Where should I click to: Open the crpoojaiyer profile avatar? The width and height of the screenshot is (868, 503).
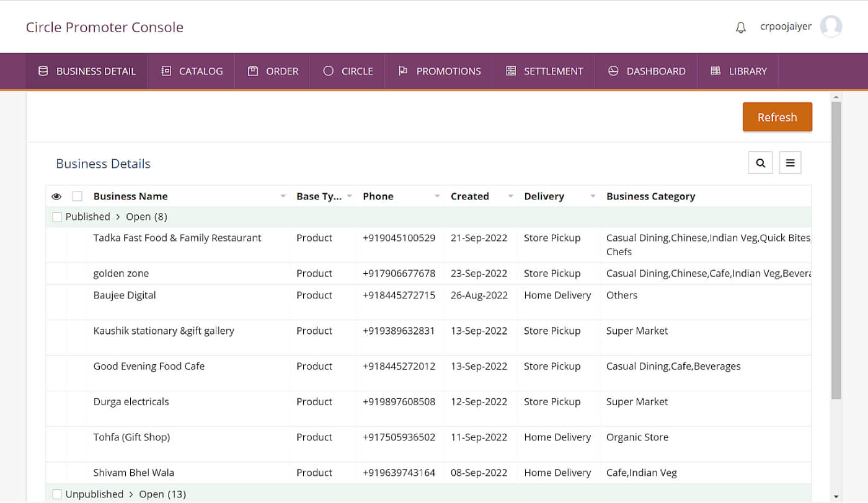831,26
